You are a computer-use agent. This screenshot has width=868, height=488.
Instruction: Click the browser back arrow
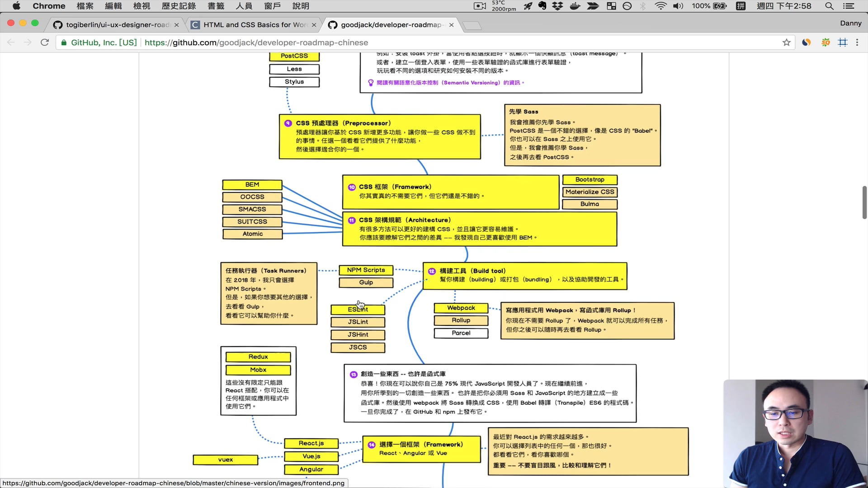[11, 42]
